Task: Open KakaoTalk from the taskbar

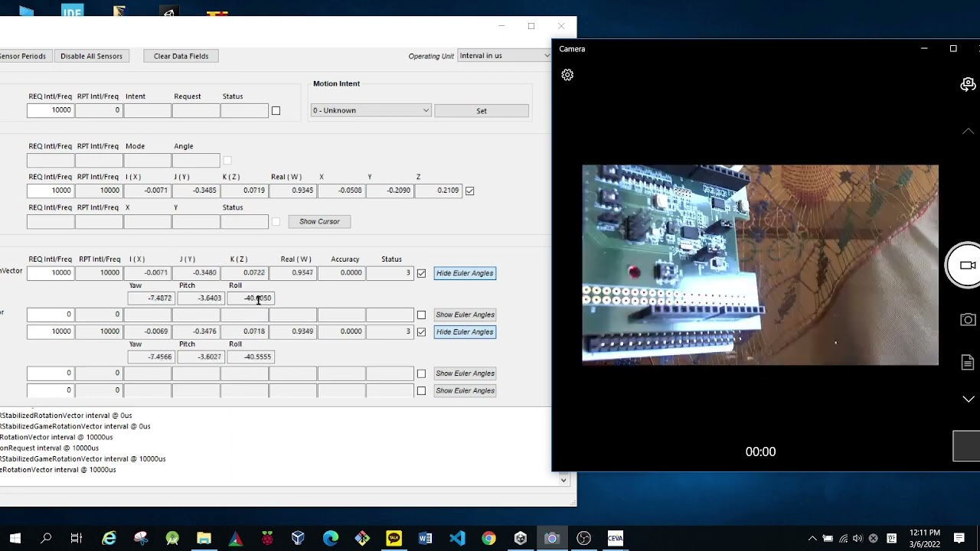Action: [394, 538]
